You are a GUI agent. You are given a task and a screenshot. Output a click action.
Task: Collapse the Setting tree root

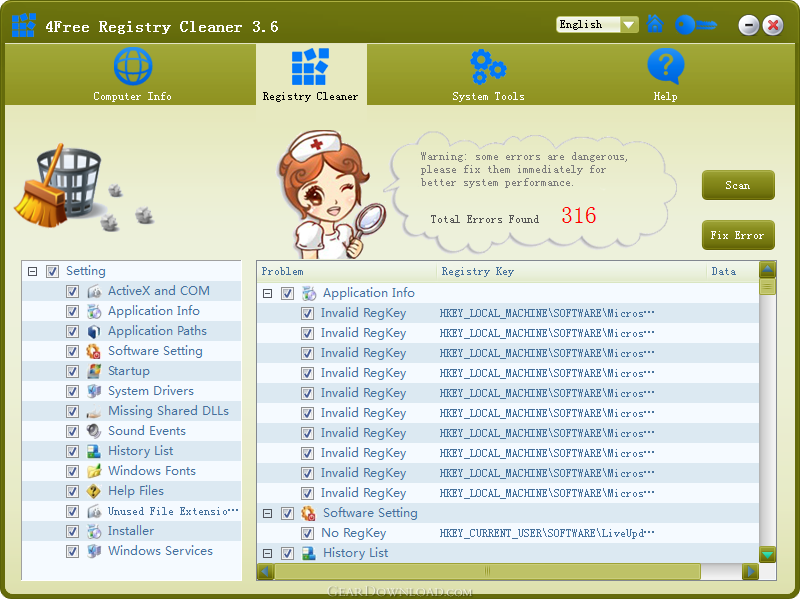33,271
